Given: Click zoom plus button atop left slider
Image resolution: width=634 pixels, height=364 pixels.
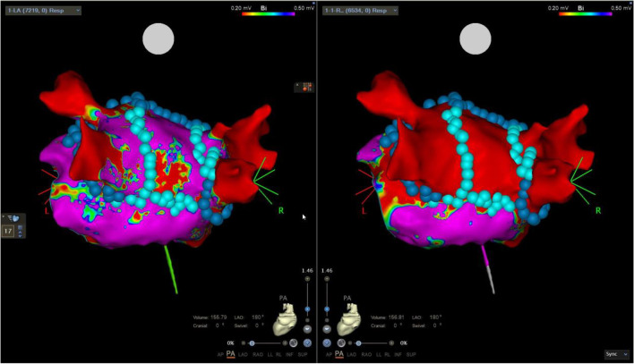Looking at the screenshot, I should click(x=307, y=279).
